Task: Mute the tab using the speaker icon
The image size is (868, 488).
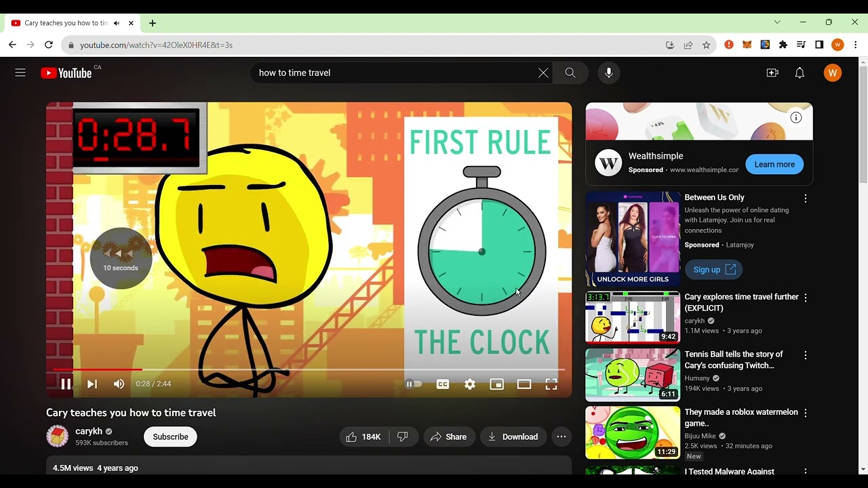Action: [x=117, y=23]
